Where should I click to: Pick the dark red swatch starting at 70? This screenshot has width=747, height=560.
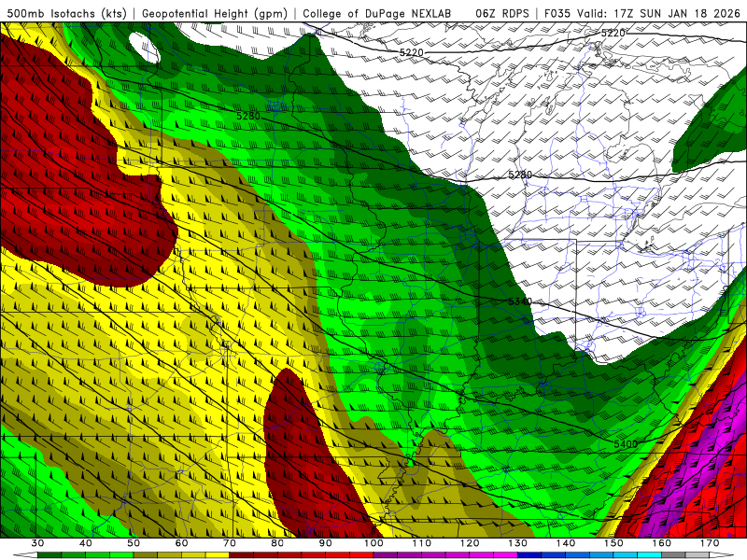pos(242,555)
